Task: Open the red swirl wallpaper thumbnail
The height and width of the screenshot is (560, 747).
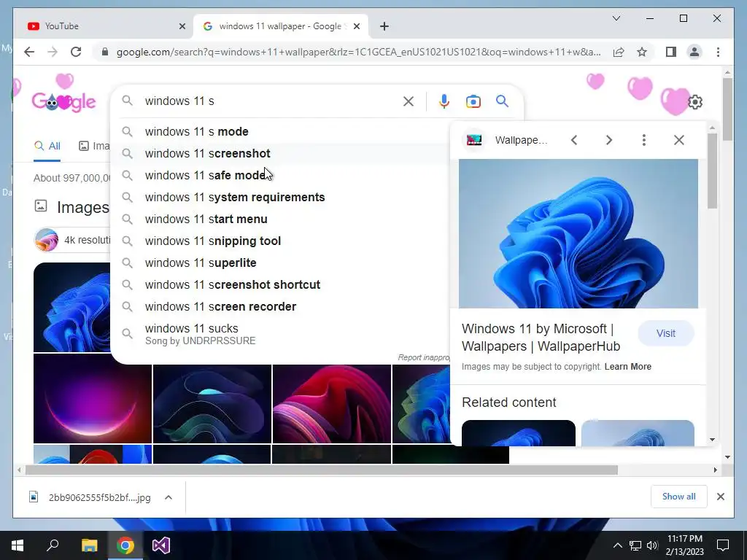Action: 332,404
